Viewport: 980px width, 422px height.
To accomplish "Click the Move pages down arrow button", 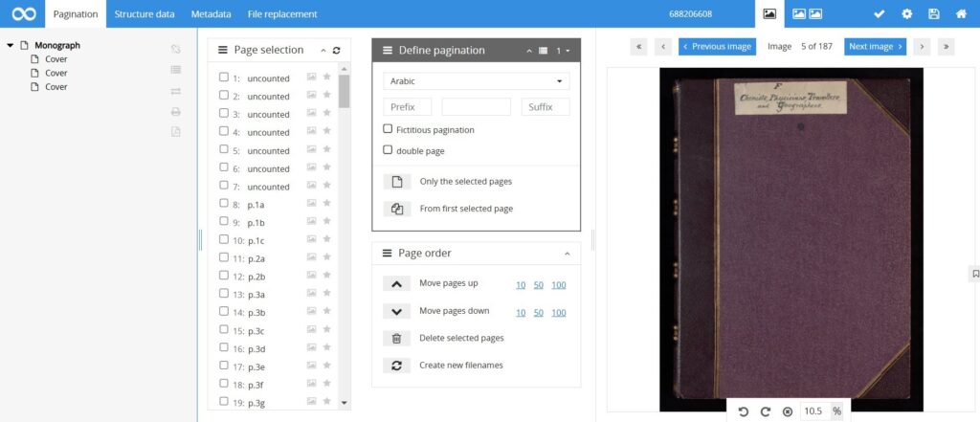I will (396, 311).
